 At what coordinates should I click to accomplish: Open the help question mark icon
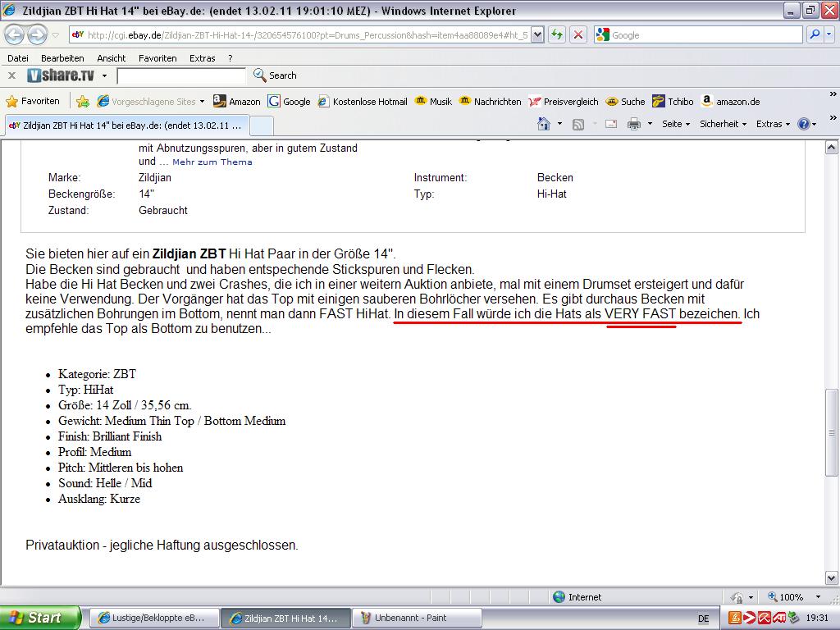click(x=804, y=125)
